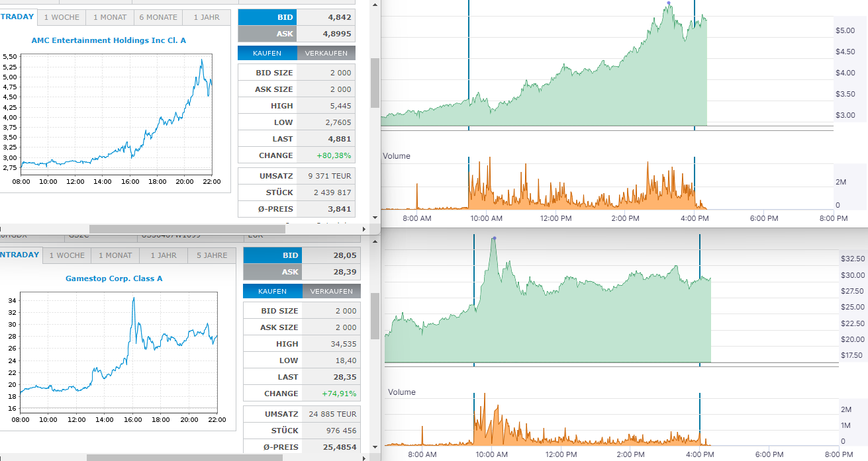Screen dimensions: 868x461
Task: Open Gamestop 1 MONAT tab
Action: click(115, 255)
